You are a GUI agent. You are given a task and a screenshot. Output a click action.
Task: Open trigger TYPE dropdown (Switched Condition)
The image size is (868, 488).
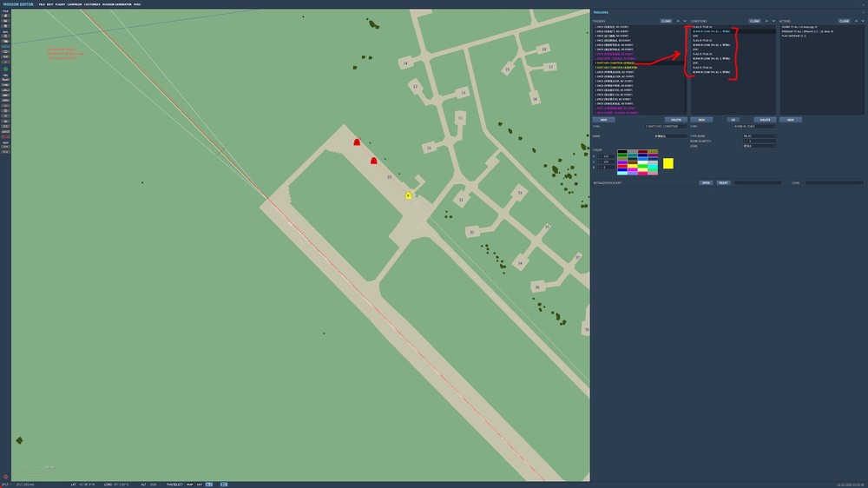[x=666, y=126]
